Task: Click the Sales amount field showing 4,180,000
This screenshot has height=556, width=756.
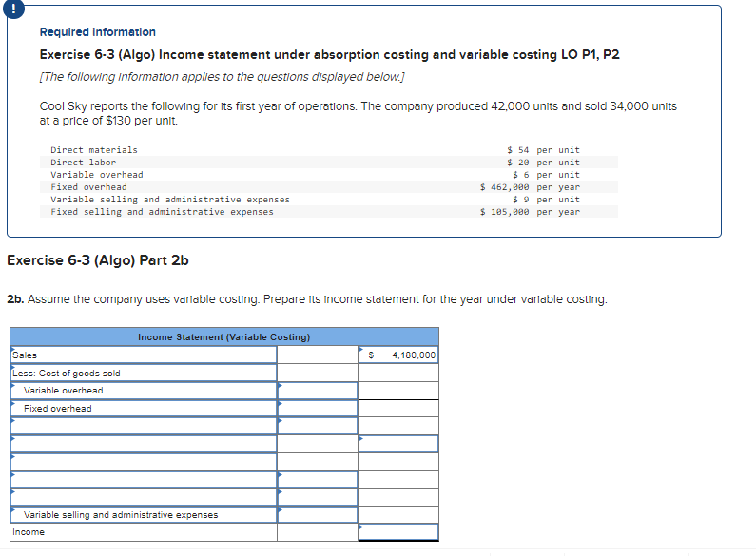Action: click(x=398, y=355)
